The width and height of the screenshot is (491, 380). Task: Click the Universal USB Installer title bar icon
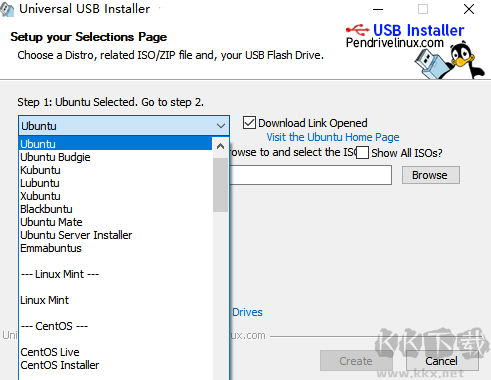tap(7, 9)
